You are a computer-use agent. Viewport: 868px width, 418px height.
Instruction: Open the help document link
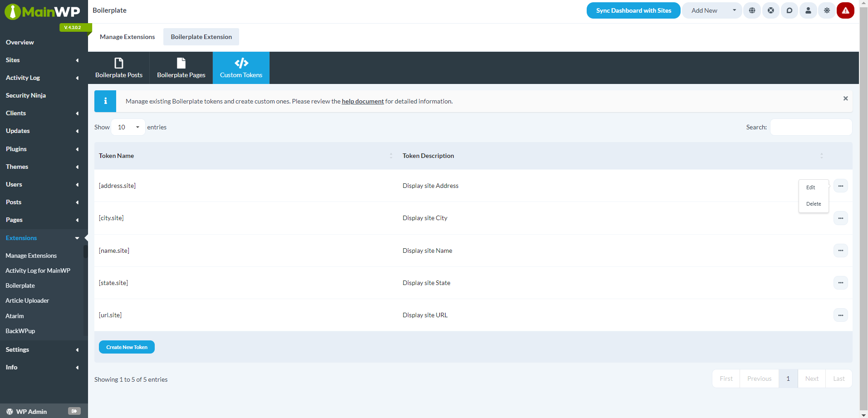tap(363, 101)
